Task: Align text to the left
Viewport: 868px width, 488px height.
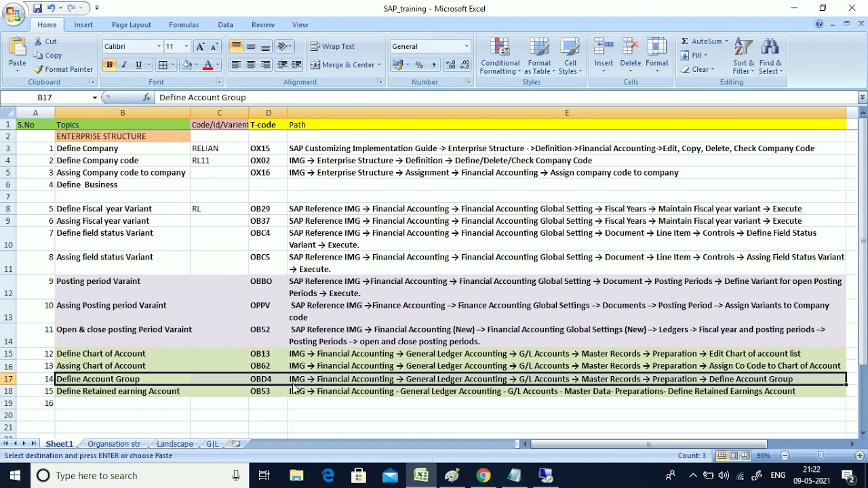Action: click(x=236, y=65)
